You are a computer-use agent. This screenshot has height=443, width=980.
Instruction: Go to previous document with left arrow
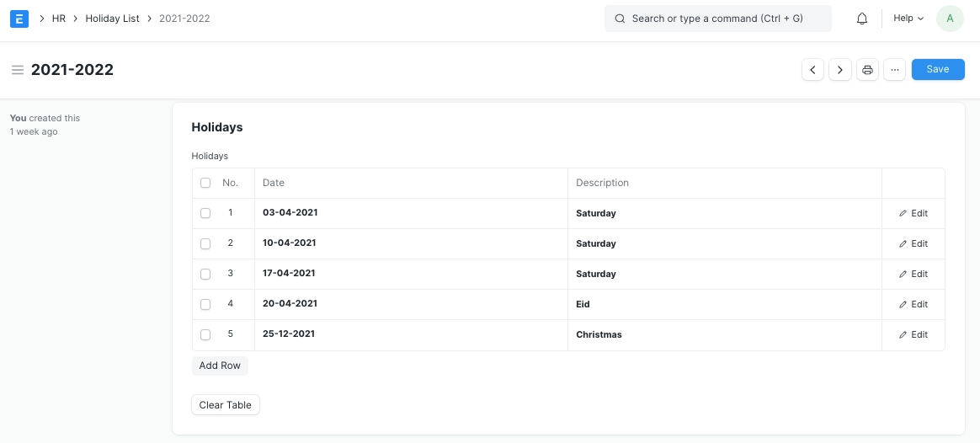tap(812, 70)
